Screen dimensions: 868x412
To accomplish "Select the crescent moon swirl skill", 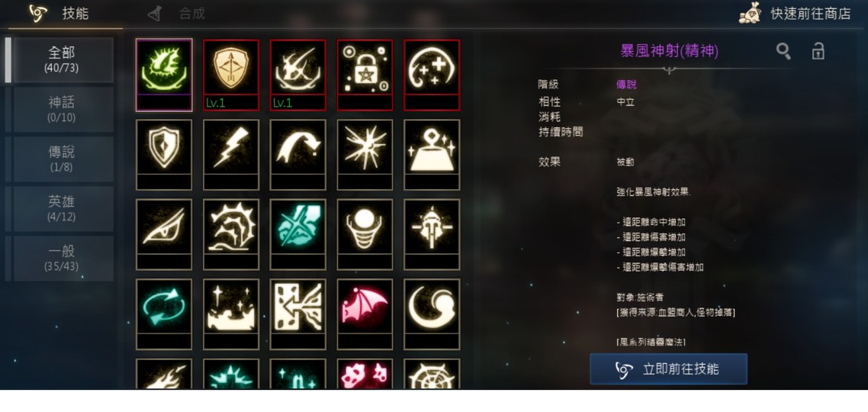I will click(x=432, y=314).
